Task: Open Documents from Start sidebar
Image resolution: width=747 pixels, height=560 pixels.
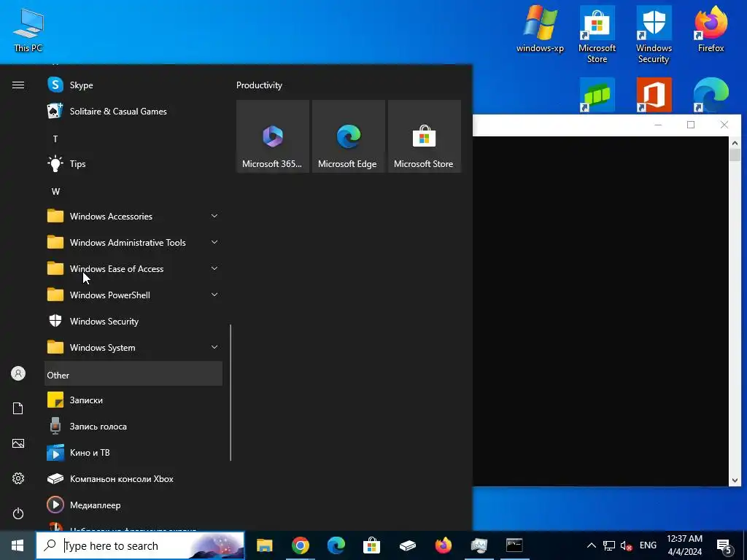Action: (x=18, y=408)
